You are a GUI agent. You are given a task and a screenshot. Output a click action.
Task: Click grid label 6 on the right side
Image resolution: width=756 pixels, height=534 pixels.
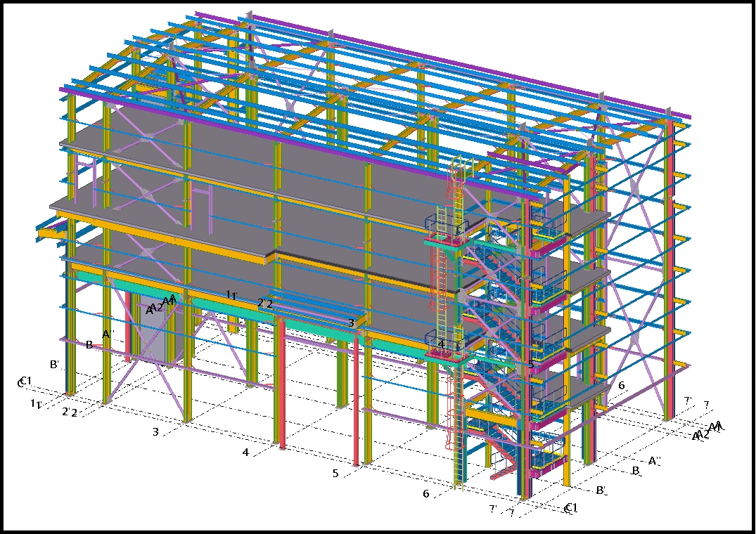(621, 385)
